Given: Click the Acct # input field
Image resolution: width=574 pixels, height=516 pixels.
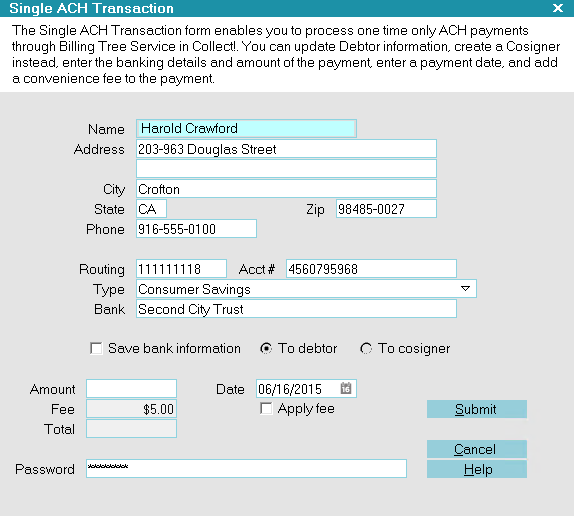Looking at the screenshot, I should (x=371, y=269).
